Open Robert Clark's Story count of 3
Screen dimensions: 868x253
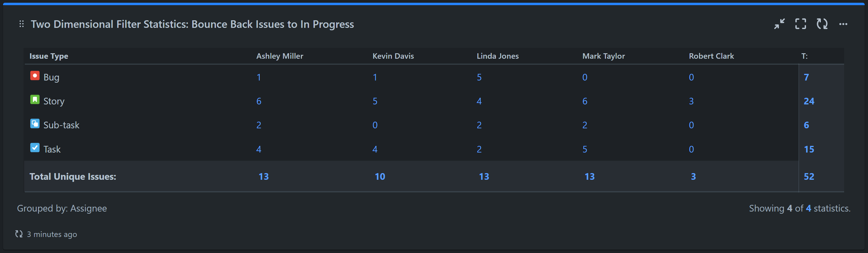pos(691,100)
